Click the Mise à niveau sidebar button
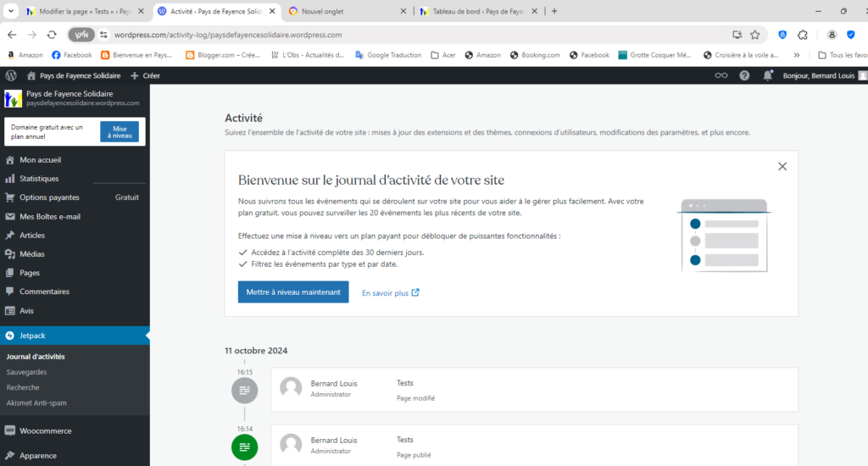 [x=120, y=131]
